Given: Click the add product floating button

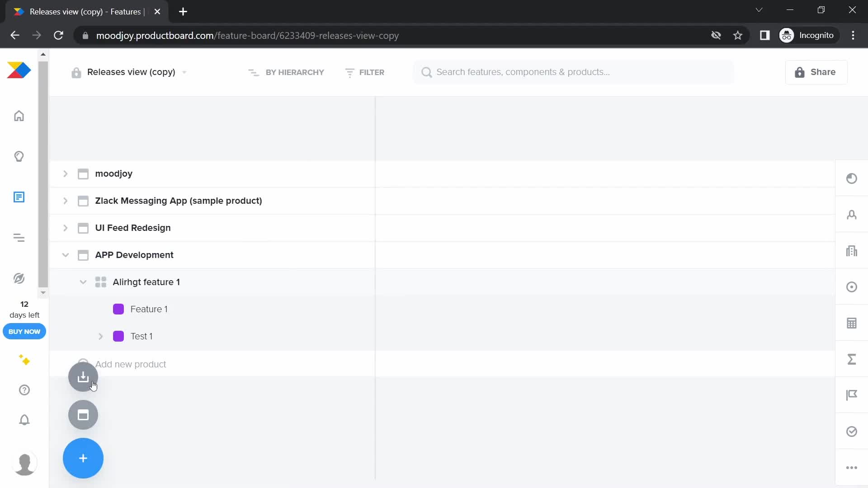Looking at the screenshot, I should (x=83, y=415).
